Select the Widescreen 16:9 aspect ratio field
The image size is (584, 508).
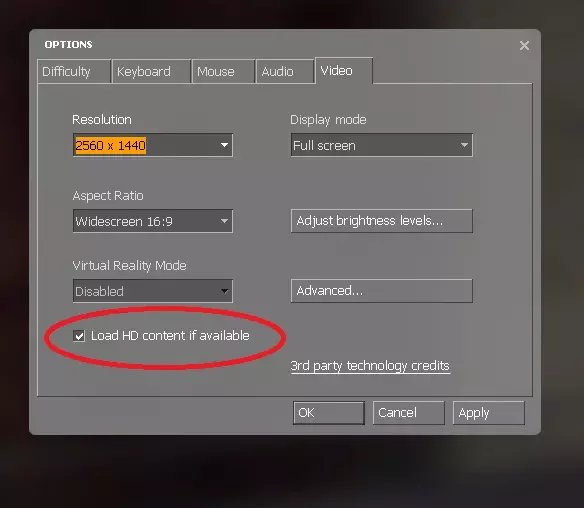coord(153,221)
